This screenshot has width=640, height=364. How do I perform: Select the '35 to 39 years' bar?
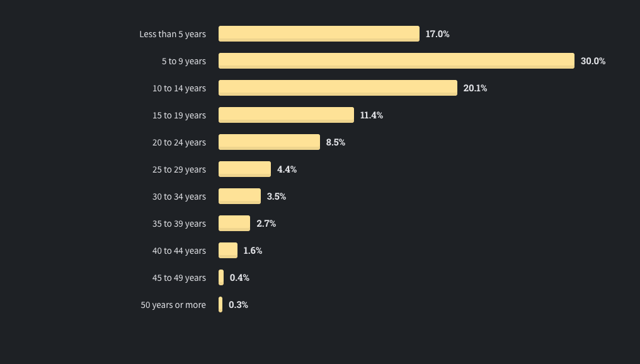coord(234,223)
